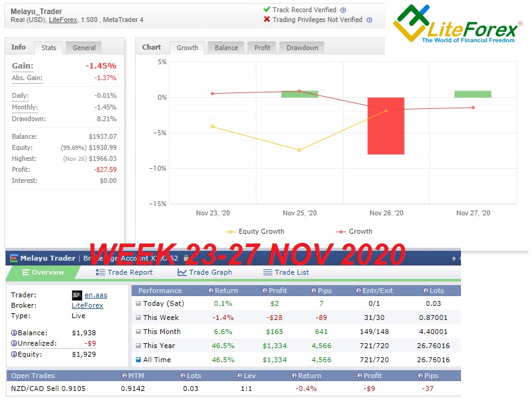Image resolution: width=532 pixels, height=405 pixels.
Task: Click info icon beside Equity in trader panel
Action: click(x=14, y=354)
